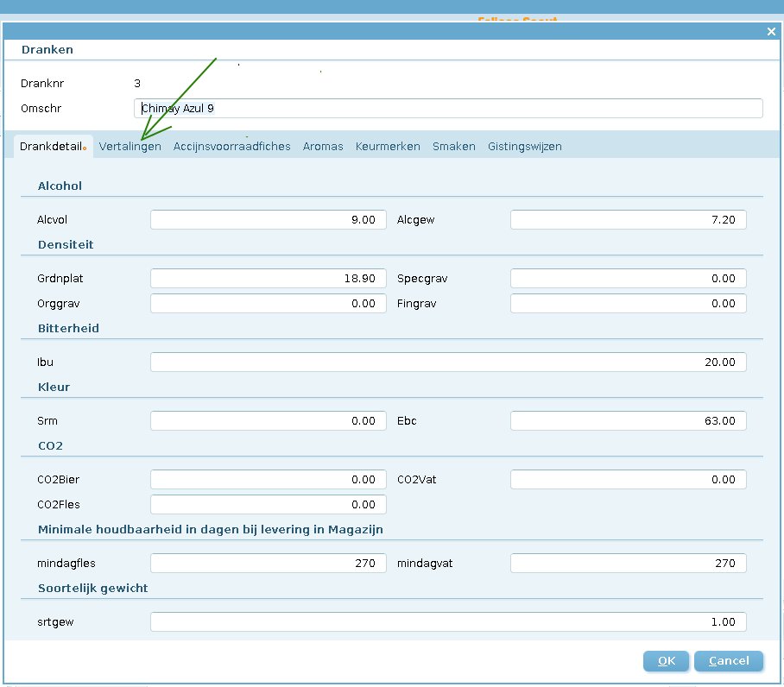Viewport: 784px width, 687px height.
Task: Click the mindagfles field
Action: (x=269, y=563)
